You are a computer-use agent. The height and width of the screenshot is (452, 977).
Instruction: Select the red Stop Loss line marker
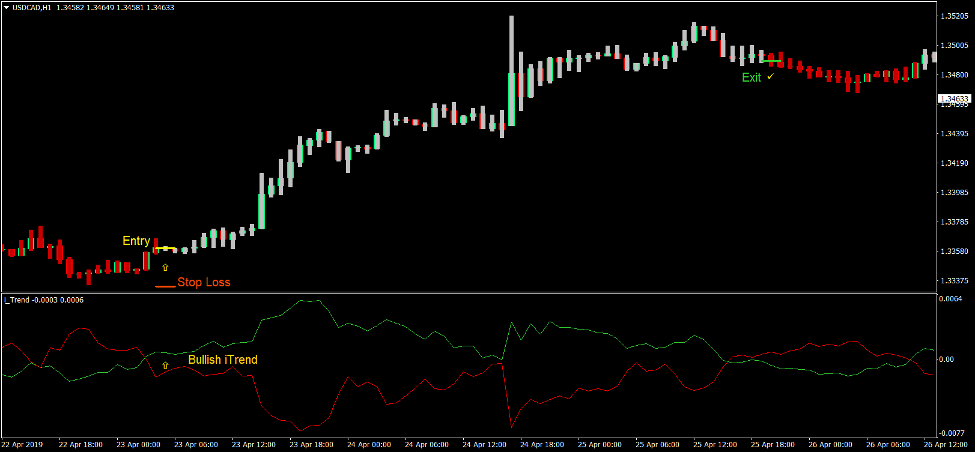164,287
